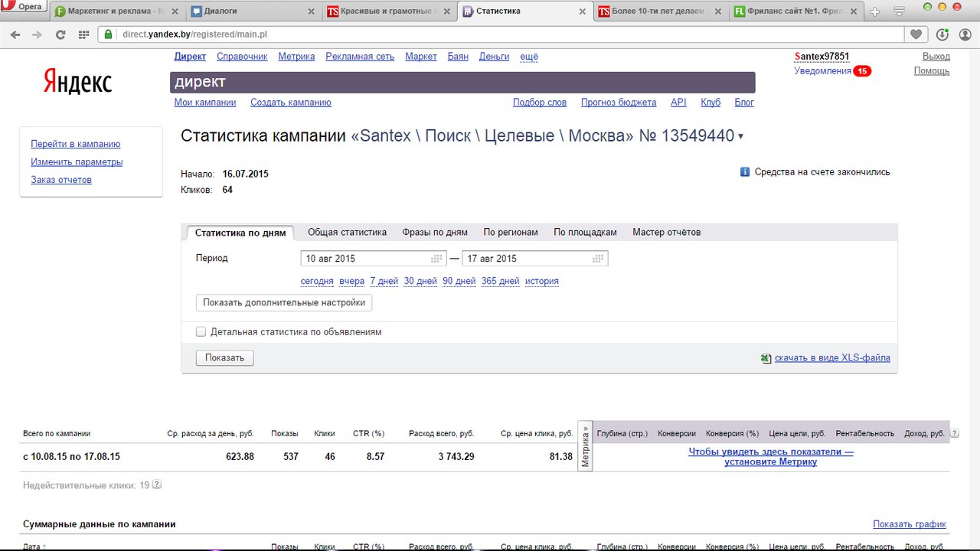Close the Маркетинг и реклама tab
Screen dimensions: 980x551
tap(175, 11)
